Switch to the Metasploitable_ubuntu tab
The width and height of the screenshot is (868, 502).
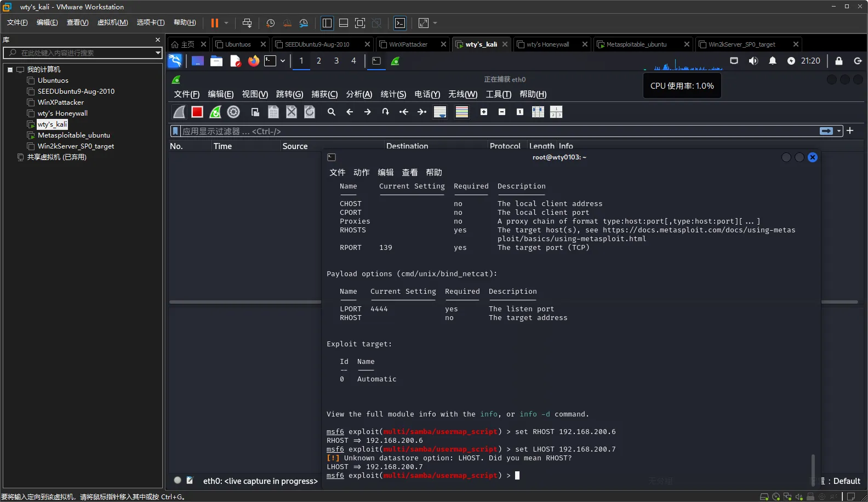636,44
